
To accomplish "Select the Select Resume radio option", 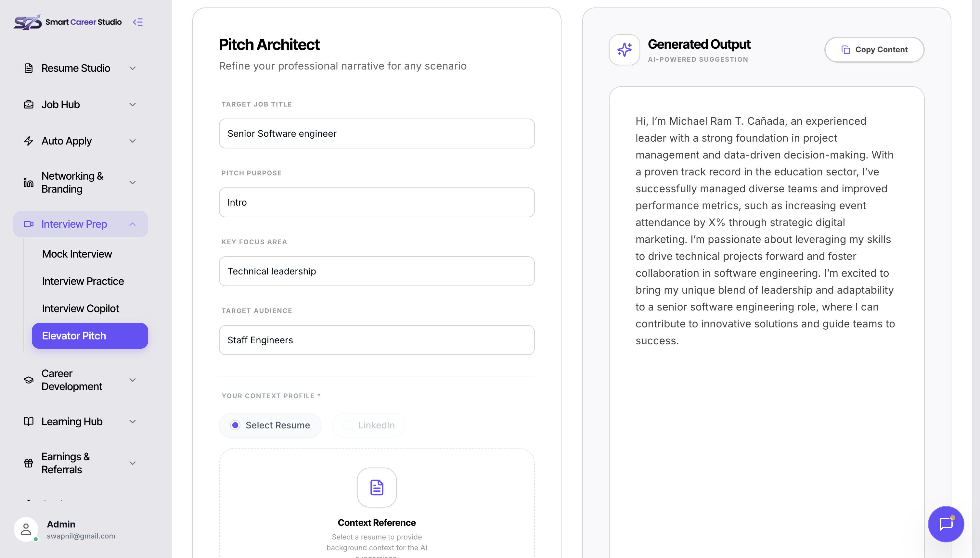I will (270, 425).
